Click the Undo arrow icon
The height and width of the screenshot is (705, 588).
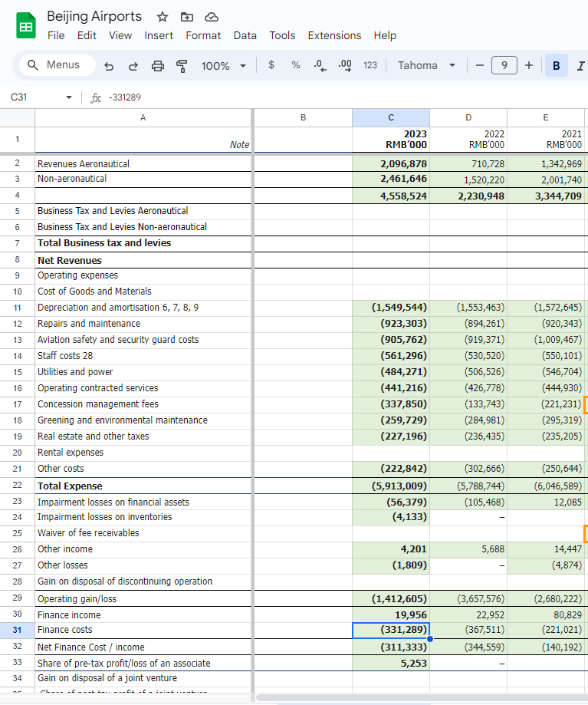click(109, 66)
